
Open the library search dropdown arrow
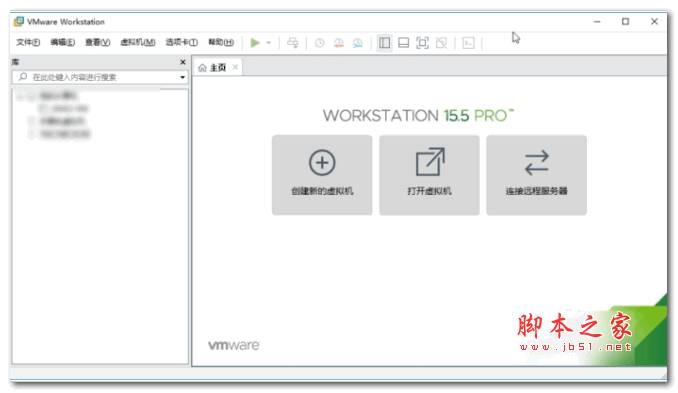(x=182, y=77)
